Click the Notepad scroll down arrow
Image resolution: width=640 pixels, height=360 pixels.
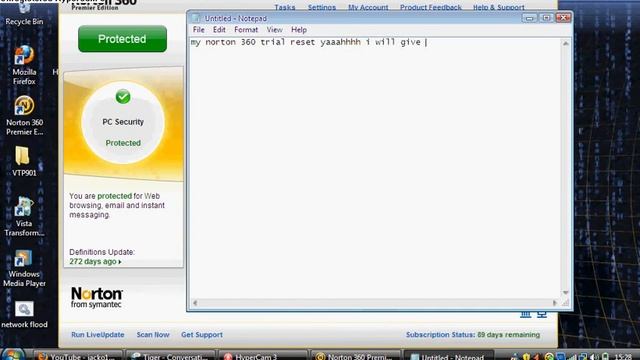[x=566, y=293]
